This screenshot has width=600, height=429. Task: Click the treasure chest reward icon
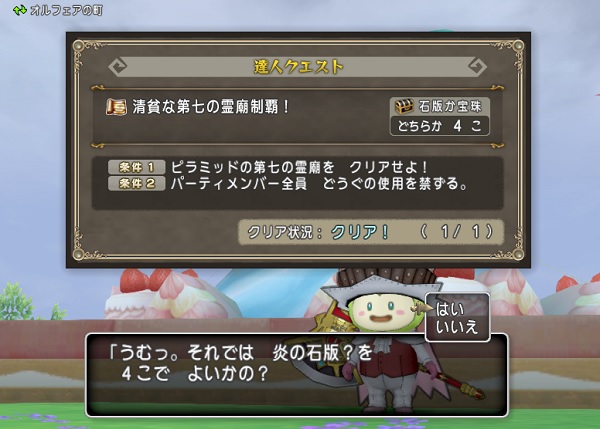404,106
